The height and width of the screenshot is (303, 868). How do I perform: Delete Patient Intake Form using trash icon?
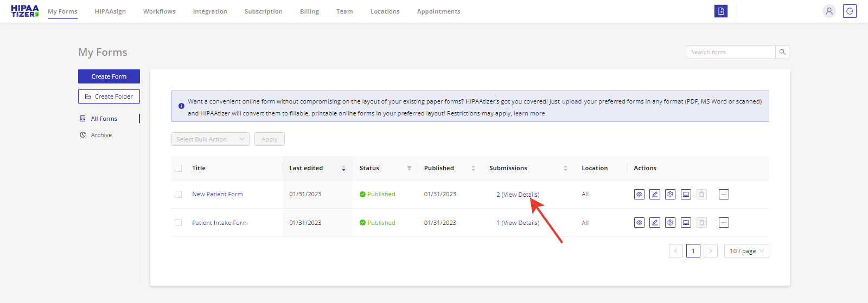(701, 223)
